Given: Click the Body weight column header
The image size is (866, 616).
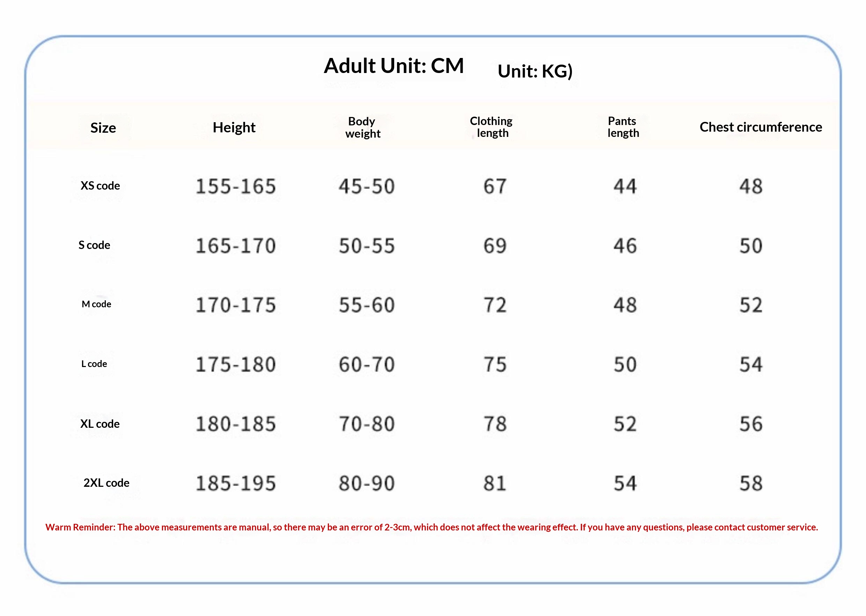Looking at the screenshot, I should click(x=362, y=127).
